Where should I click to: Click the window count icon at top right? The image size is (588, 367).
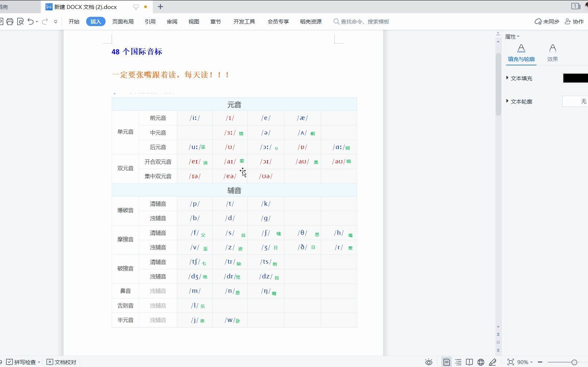pyautogui.click(x=575, y=6)
